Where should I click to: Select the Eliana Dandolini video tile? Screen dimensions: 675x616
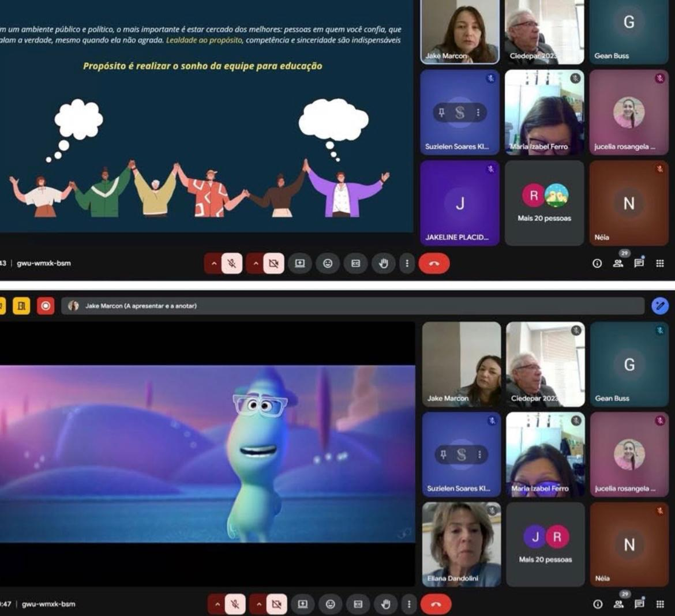[x=462, y=544]
